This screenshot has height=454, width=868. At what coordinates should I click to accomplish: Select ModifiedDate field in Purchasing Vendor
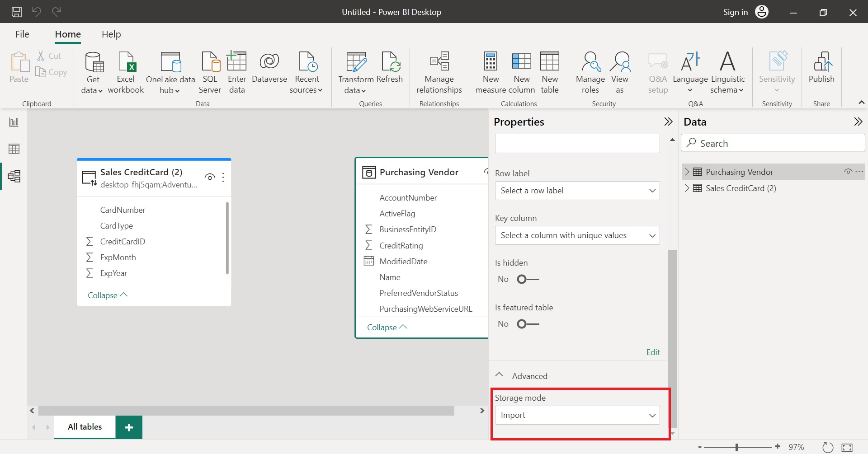coord(403,262)
